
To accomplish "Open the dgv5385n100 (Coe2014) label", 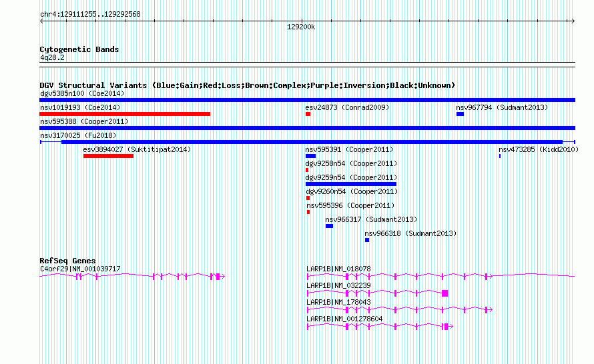I will point(82,93).
